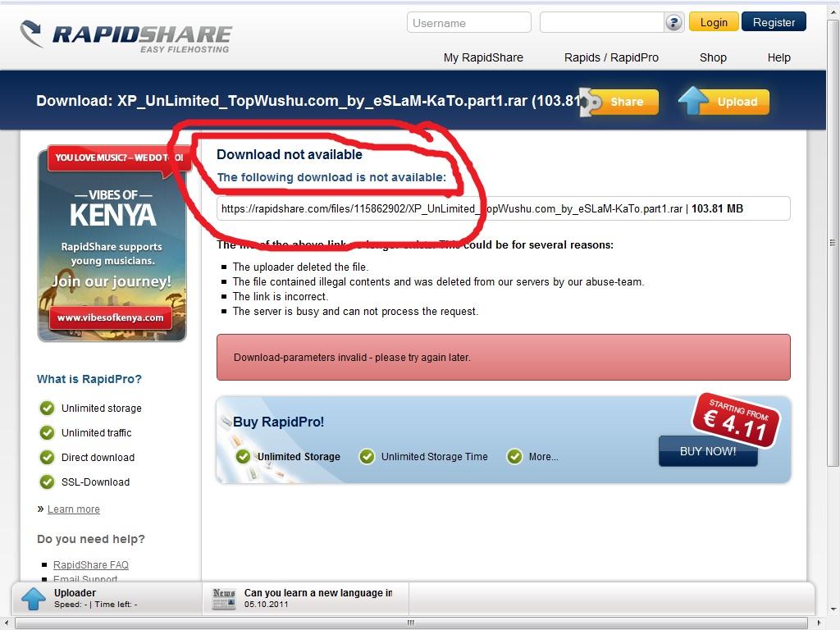
Task: Click the BUY NOW! button
Action: 708,451
